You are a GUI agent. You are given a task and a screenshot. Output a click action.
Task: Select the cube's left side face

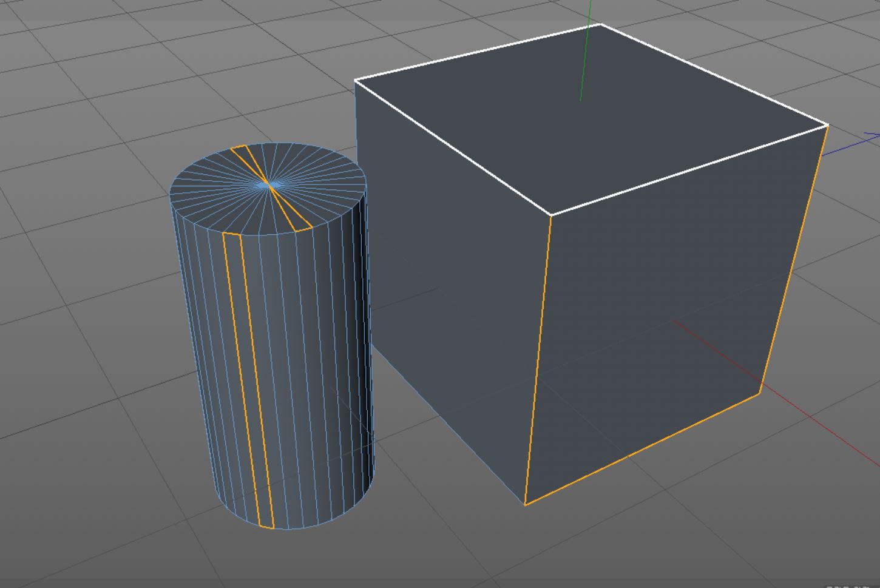(452, 285)
